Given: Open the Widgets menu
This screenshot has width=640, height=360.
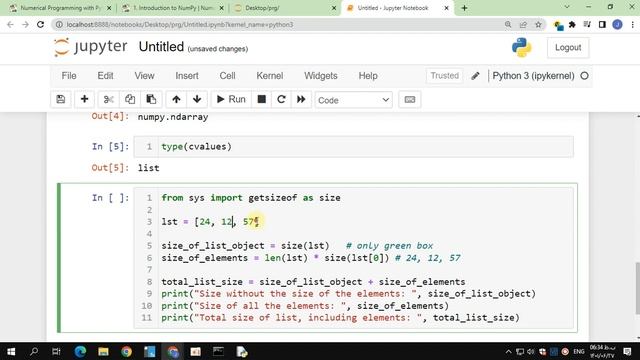Looking at the screenshot, I should click(x=321, y=76).
